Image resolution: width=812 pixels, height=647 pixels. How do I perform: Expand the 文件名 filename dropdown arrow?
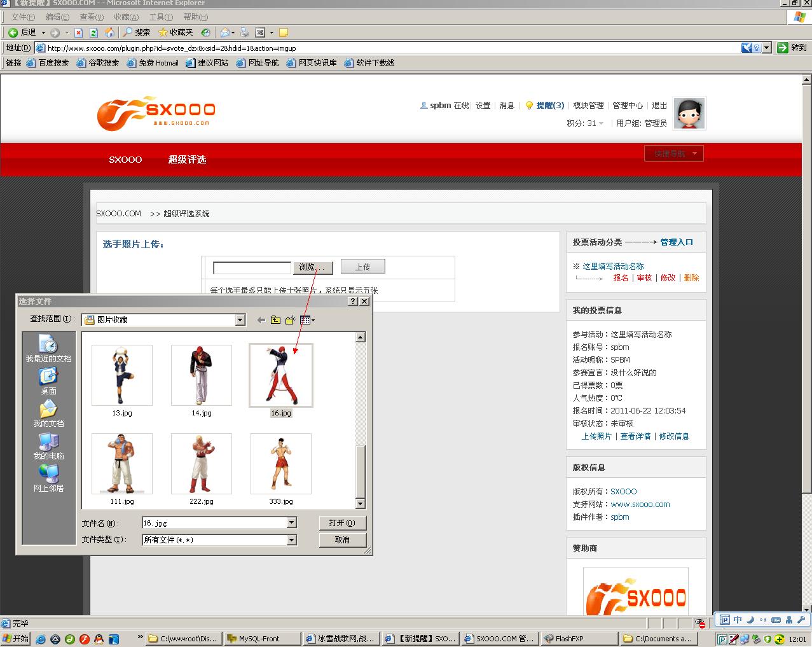pos(291,523)
